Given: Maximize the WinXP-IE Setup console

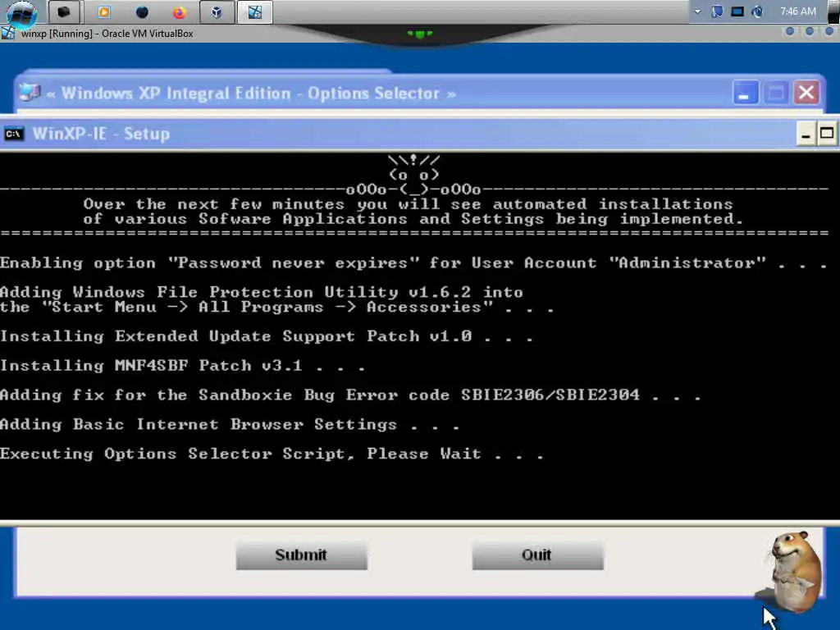Looking at the screenshot, I should pyautogui.click(x=827, y=134).
